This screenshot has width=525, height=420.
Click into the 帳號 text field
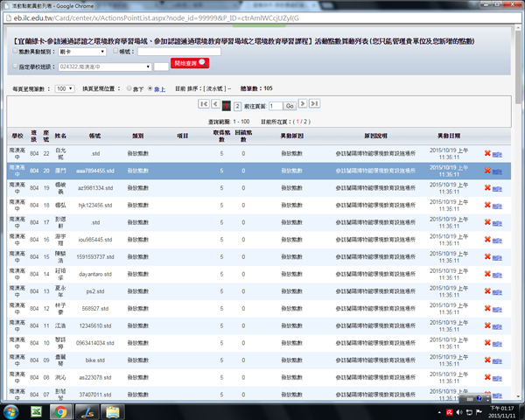tap(179, 52)
